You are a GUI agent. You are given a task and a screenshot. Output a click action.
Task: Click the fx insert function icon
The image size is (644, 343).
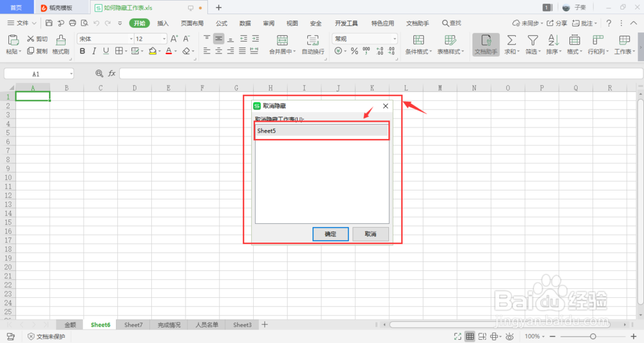point(111,73)
